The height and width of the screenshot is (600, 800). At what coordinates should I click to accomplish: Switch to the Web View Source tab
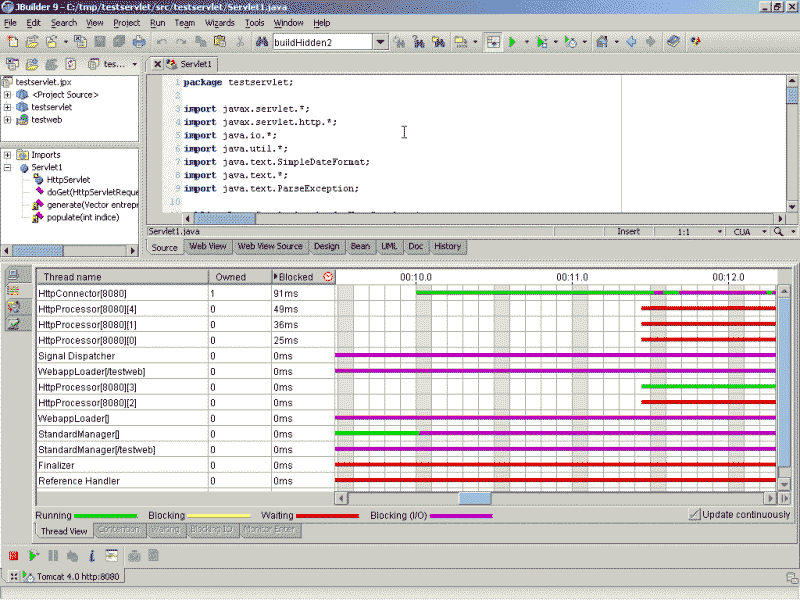(270, 246)
